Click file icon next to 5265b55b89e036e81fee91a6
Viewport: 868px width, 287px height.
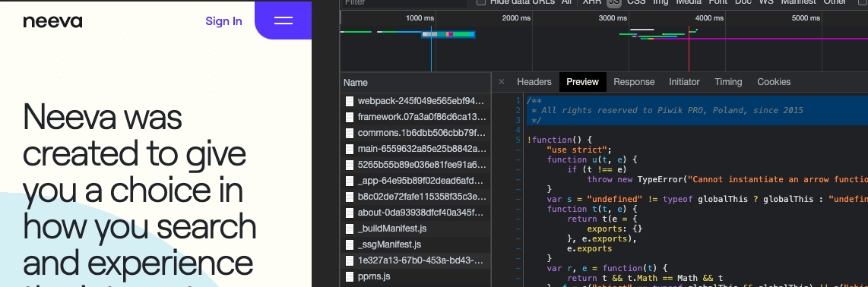(x=350, y=165)
